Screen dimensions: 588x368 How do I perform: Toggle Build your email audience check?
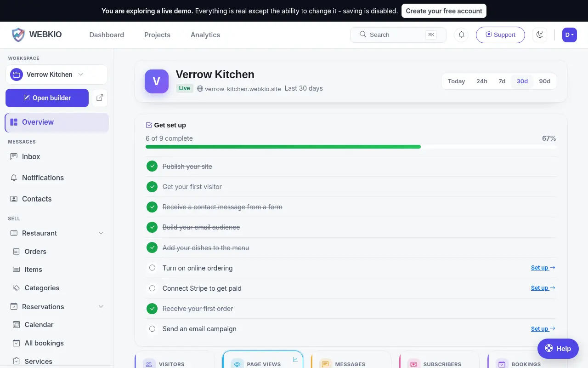[x=152, y=227]
